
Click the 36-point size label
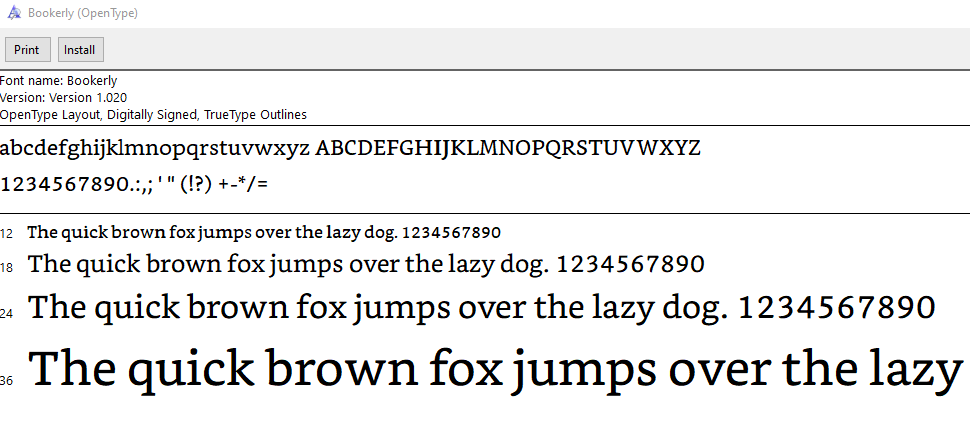[x=6, y=381]
